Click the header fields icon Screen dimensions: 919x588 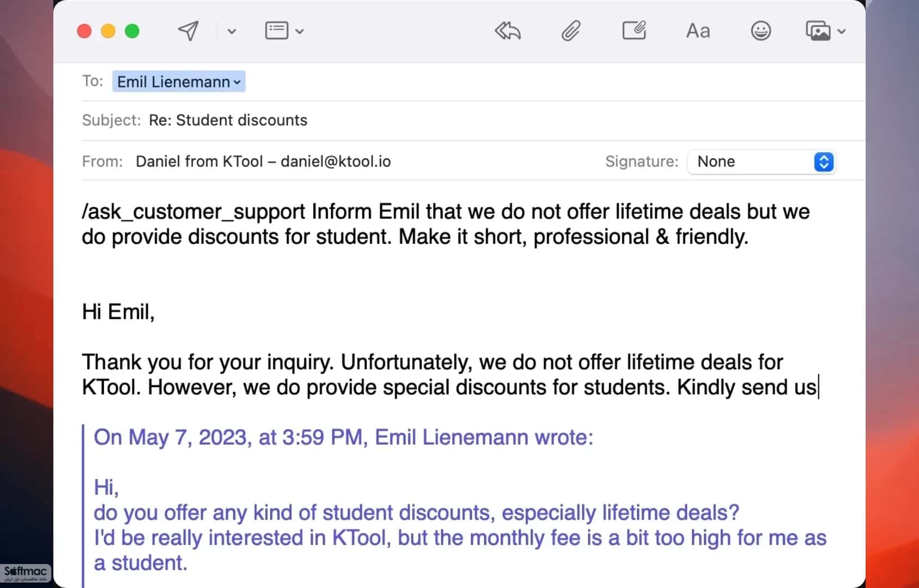[x=277, y=30]
